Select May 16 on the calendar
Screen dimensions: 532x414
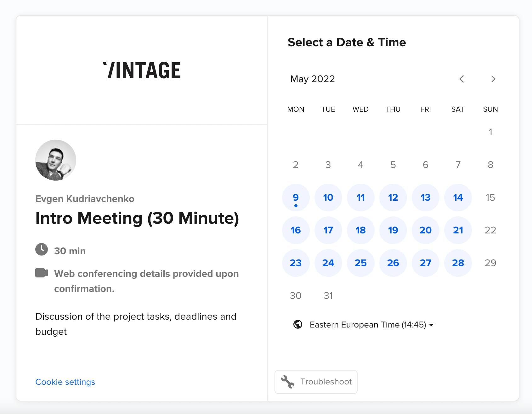click(x=296, y=230)
